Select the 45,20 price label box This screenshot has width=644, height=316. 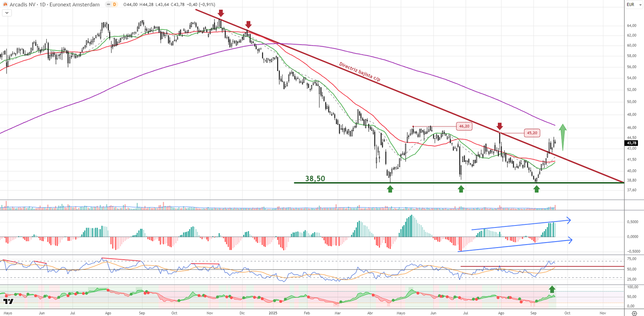532,133
